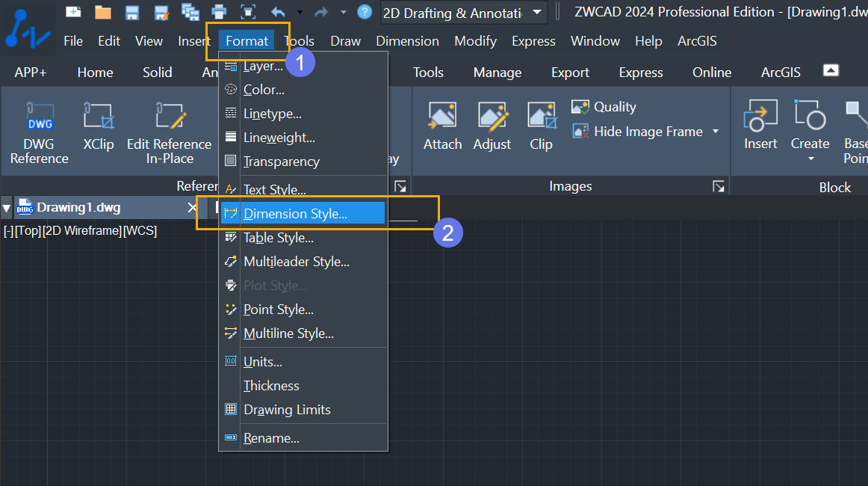The image size is (868, 486).
Task: Close the Drawing1.dwg tab
Action: (x=191, y=207)
